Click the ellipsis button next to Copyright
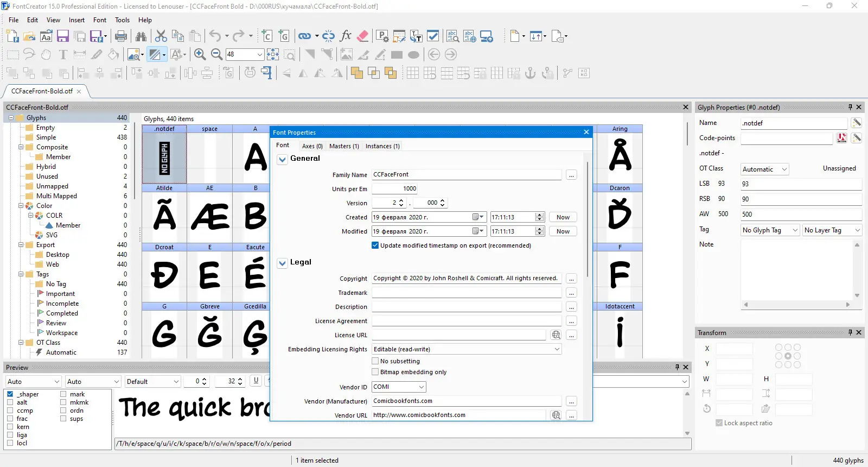The width and height of the screenshot is (868, 467). [571, 279]
